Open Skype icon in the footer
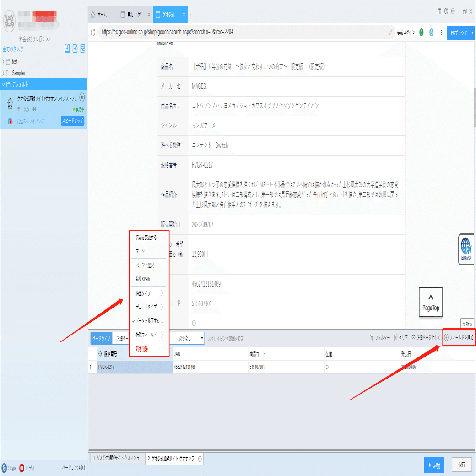This screenshot has height=476, width=476. 4,468
